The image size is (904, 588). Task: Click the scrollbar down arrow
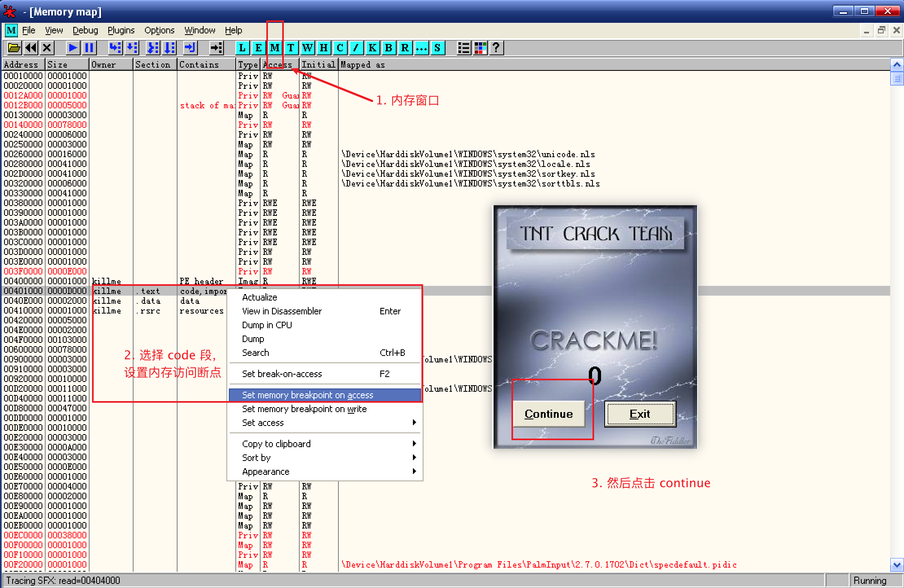(897, 565)
